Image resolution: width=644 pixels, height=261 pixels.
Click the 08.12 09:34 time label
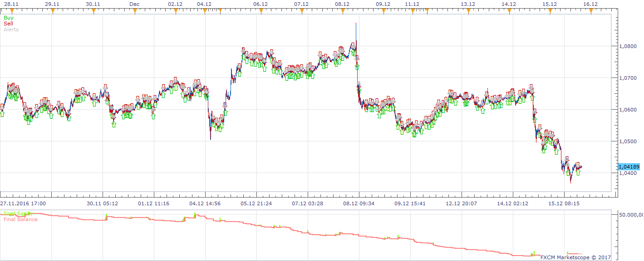click(x=359, y=203)
